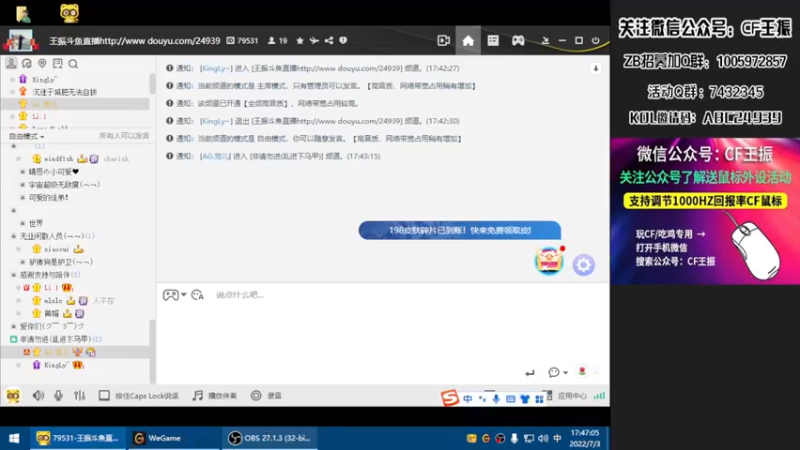800x450 pixels.
Task: Favorite the channel with the star icon
Action: point(300,40)
